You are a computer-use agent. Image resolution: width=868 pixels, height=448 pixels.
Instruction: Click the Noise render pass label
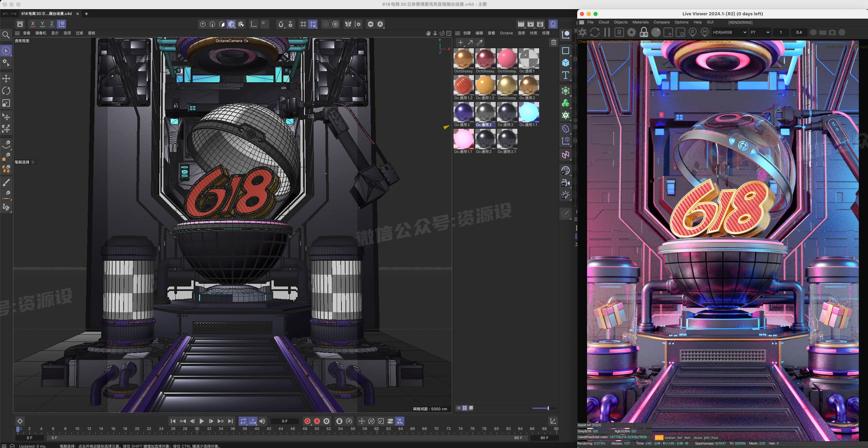(698, 438)
